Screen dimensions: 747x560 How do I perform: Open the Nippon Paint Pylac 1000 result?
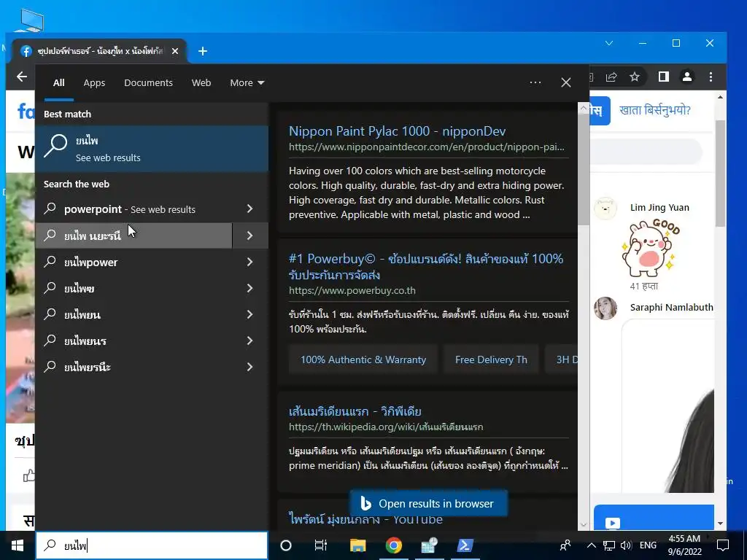398,131
